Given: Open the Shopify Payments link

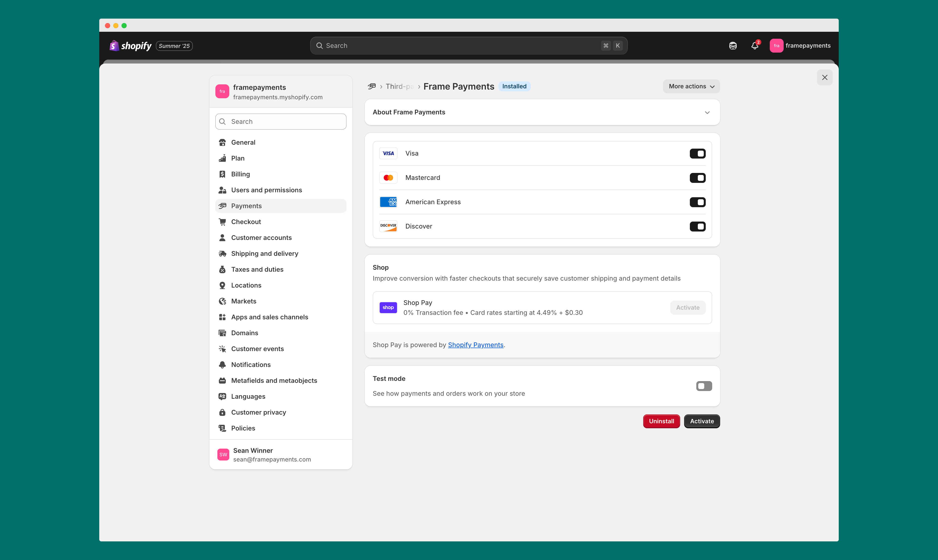Looking at the screenshot, I should [x=475, y=345].
